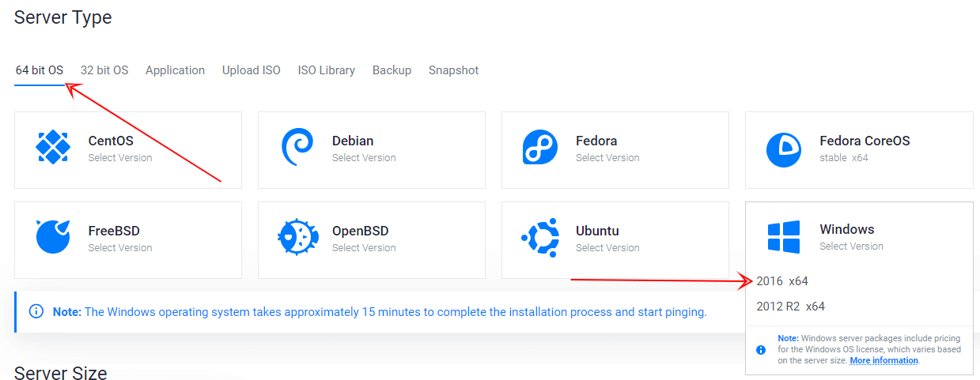Click the Debian swirl icon
The width and height of the screenshot is (980, 380).
[x=297, y=147]
